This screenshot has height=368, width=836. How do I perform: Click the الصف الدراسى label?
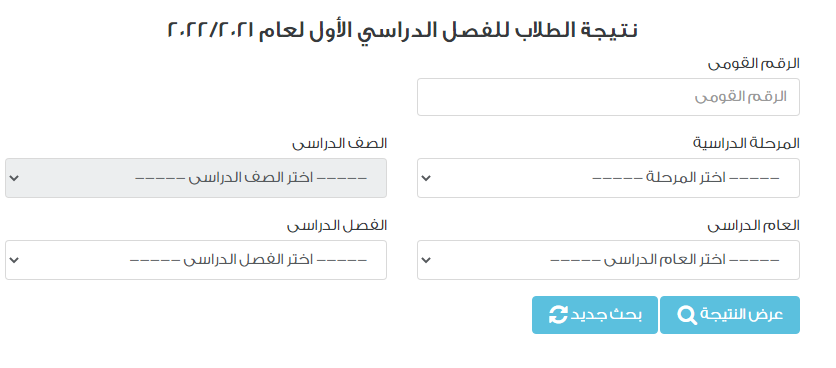339,143
